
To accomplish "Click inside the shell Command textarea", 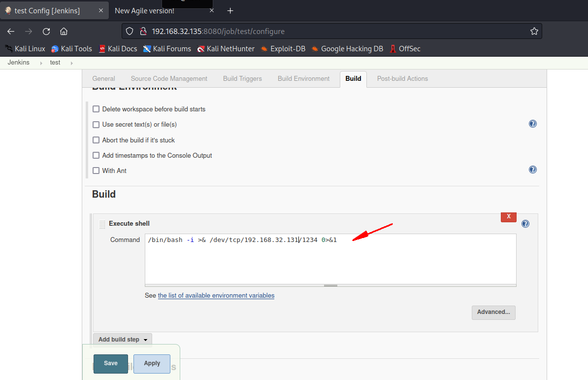I will tap(330, 259).
